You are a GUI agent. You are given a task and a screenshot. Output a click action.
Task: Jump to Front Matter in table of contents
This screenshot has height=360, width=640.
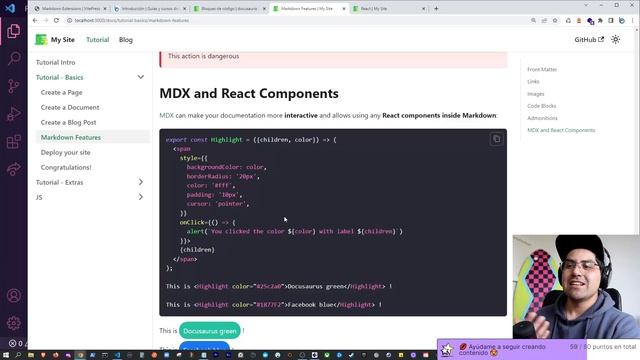point(542,69)
